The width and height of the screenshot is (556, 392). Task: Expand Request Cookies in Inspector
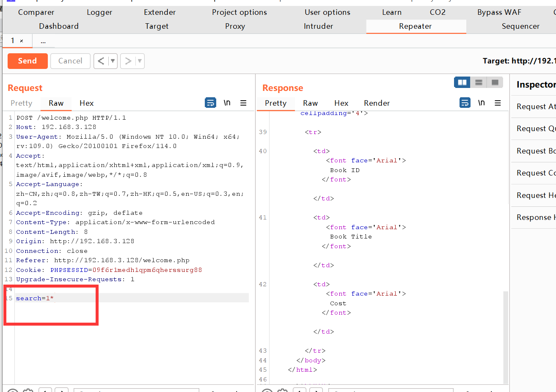[534, 173]
